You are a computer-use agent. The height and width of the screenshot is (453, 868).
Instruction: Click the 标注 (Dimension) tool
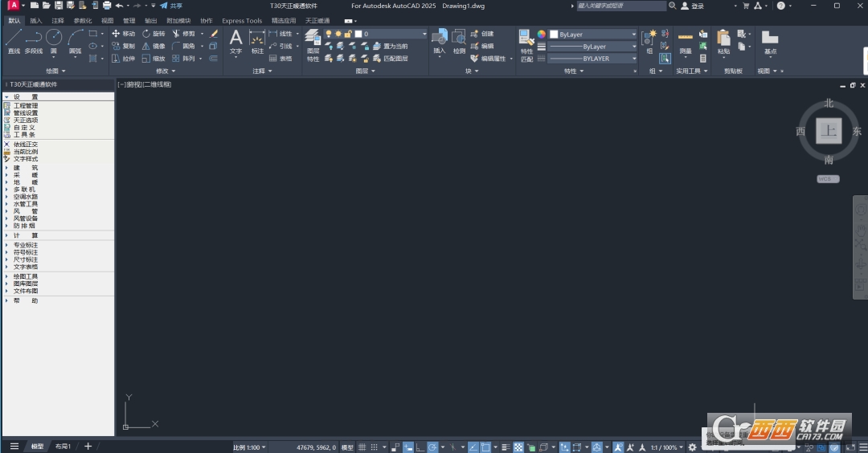[x=257, y=42]
